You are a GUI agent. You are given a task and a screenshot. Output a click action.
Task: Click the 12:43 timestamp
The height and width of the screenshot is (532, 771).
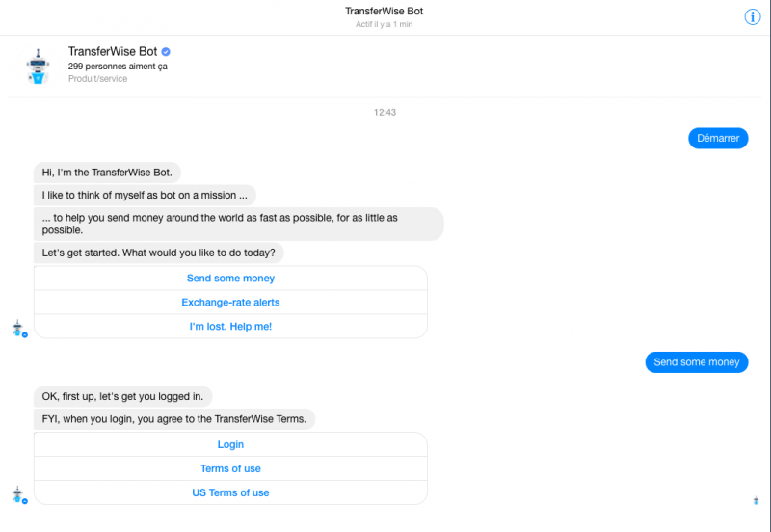[385, 112]
